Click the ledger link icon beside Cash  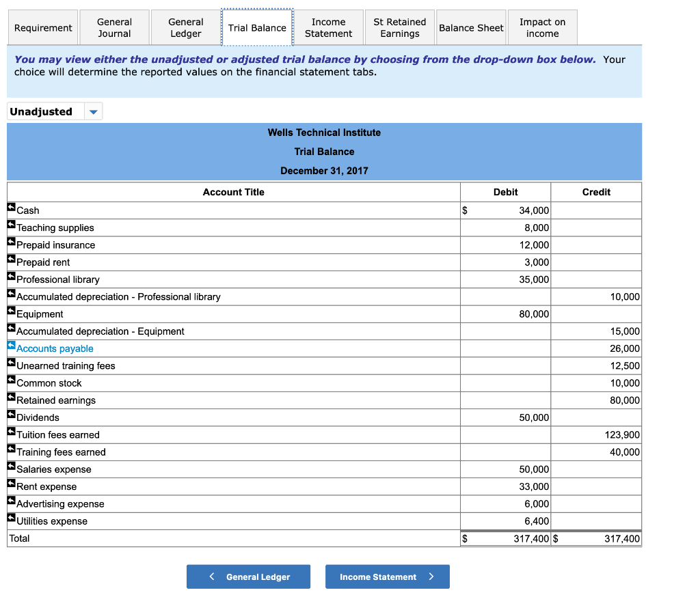click(x=10, y=207)
